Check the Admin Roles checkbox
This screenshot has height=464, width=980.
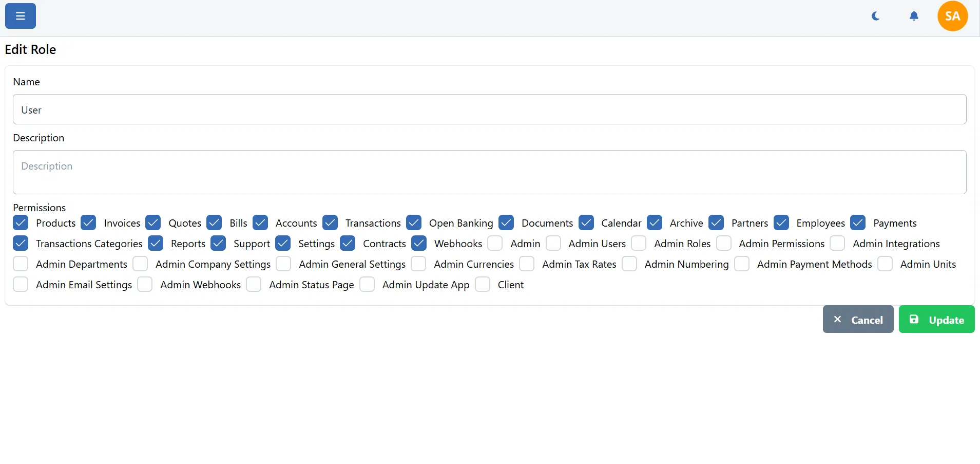[639, 244]
